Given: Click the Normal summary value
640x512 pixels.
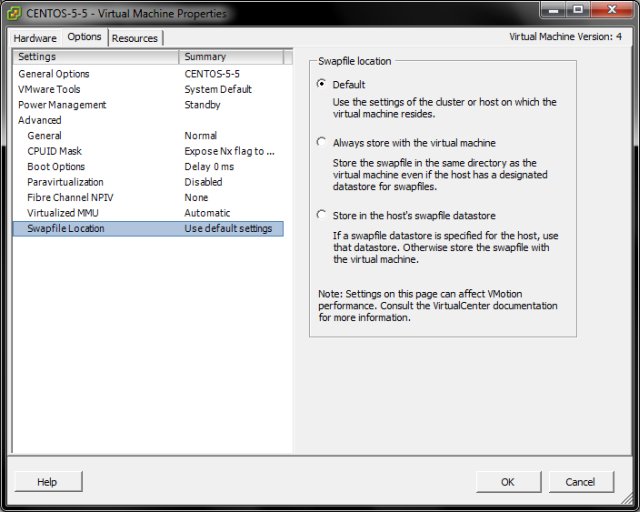Looking at the screenshot, I should point(200,136).
